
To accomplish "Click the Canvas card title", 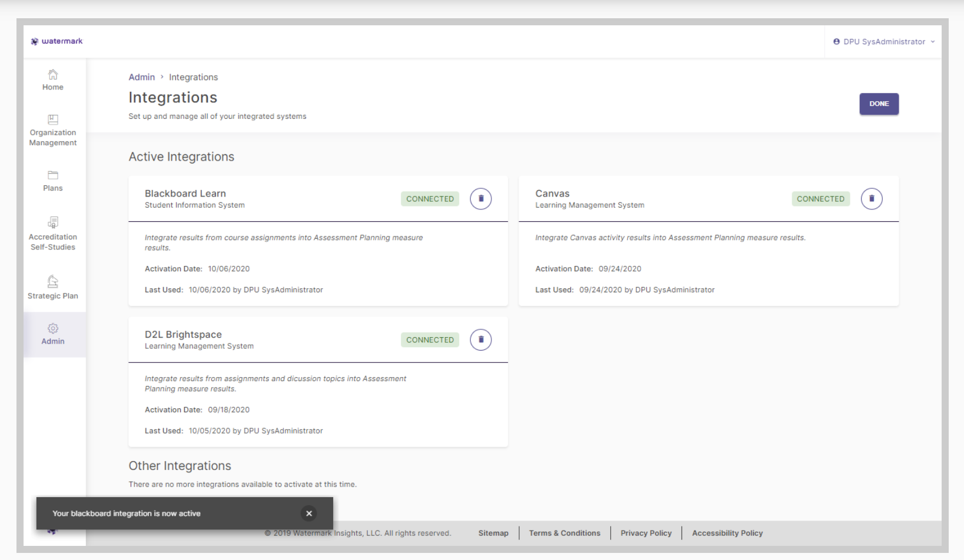I will pos(553,194).
